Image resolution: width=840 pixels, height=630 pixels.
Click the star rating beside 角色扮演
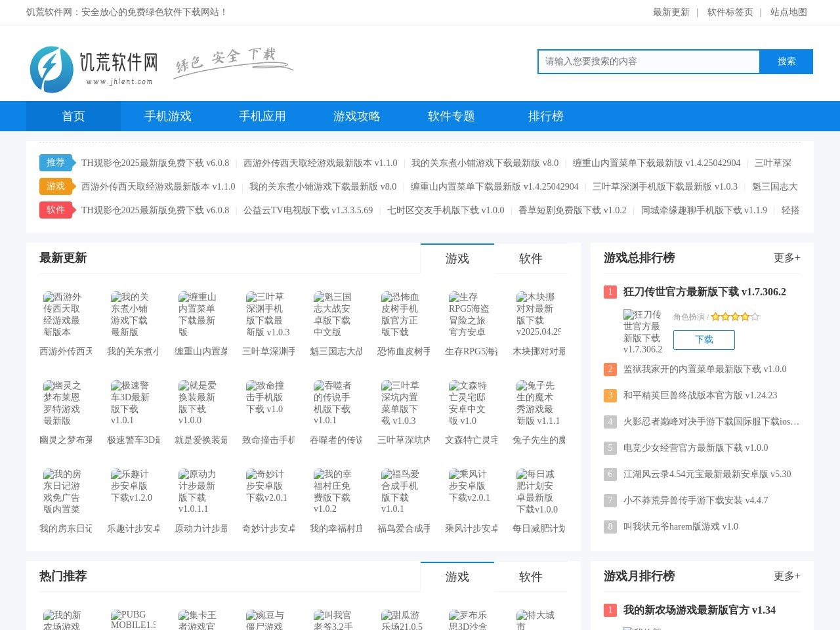click(x=735, y=316)
